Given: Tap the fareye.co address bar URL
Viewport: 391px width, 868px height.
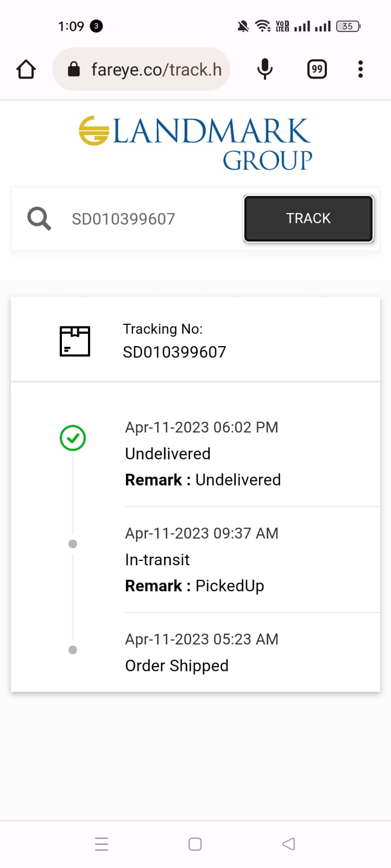Looking at the screenshot, I should [156, 69].
